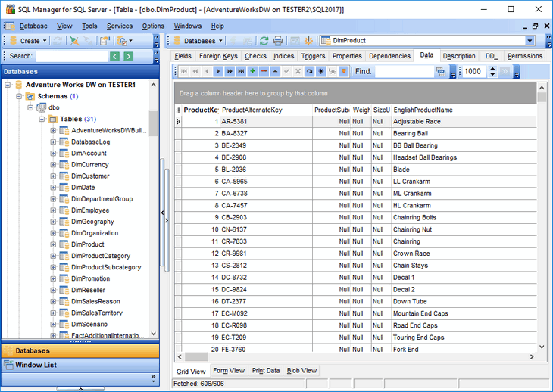Switch to the Form View tab
This screenshot has height=392, width=553.
pyautogui.click(x=229, y=371)
